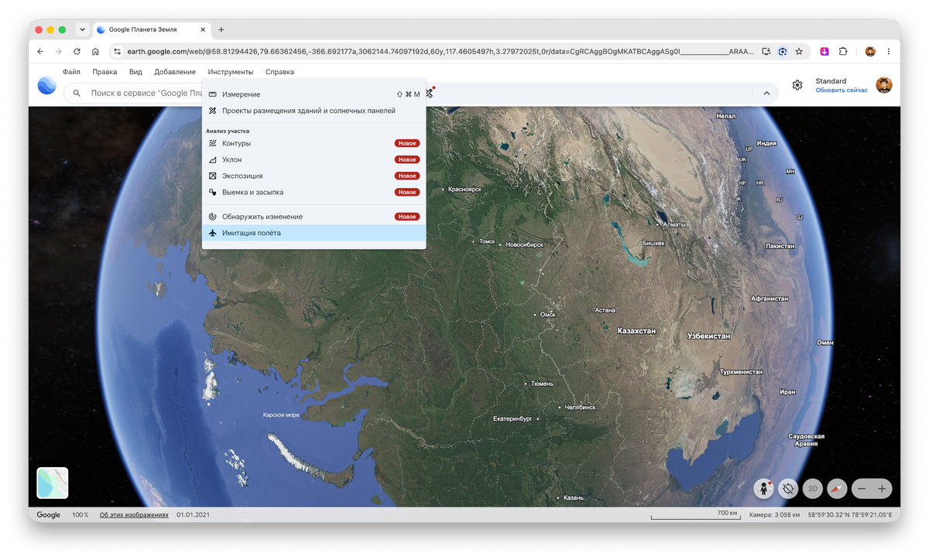Click the browser home icon
Viewport: 929px width, 560px height.
[x=95, y=52]
